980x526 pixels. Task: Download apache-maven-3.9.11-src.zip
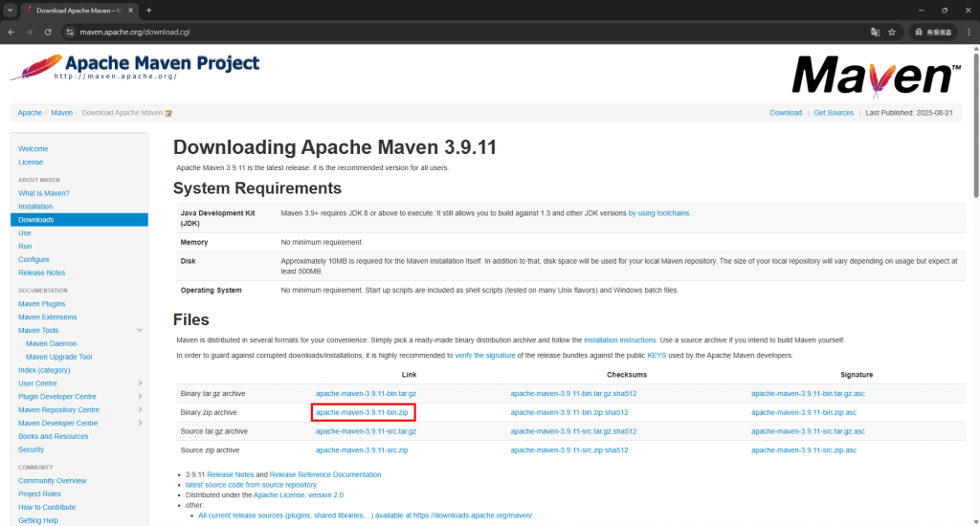click(362, 449)
